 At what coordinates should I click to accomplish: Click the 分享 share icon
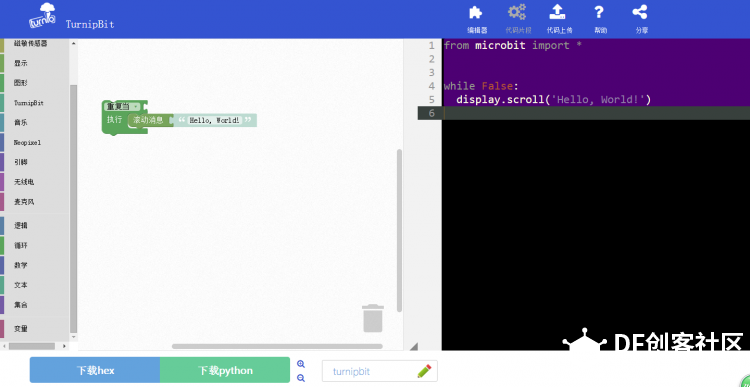click(x=641, y=19)
